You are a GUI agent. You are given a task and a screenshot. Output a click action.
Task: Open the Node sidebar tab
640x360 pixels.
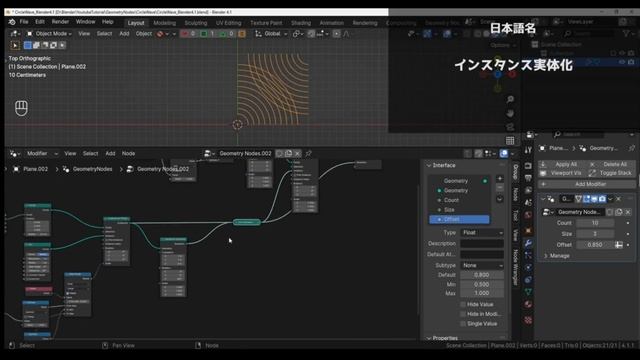click(516, 195)
